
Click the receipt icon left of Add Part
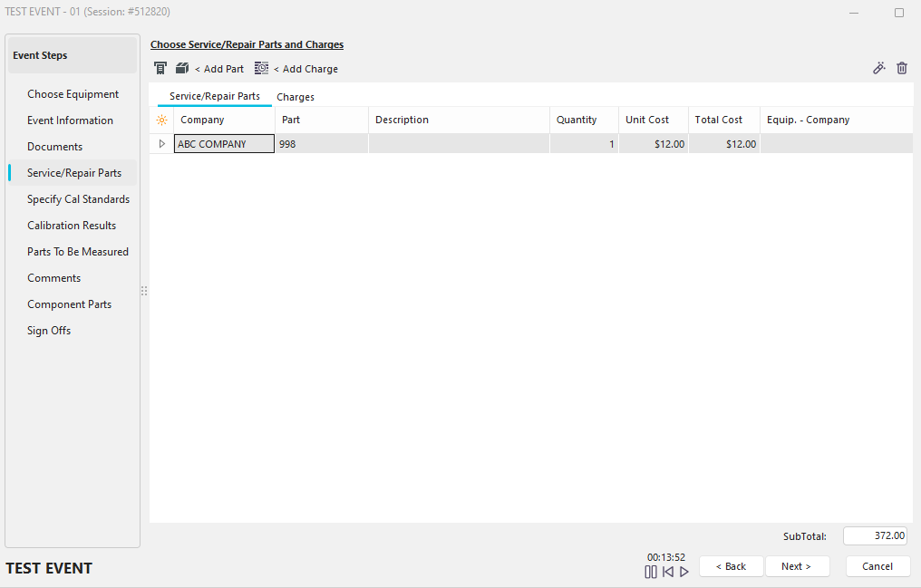[160, 68]
